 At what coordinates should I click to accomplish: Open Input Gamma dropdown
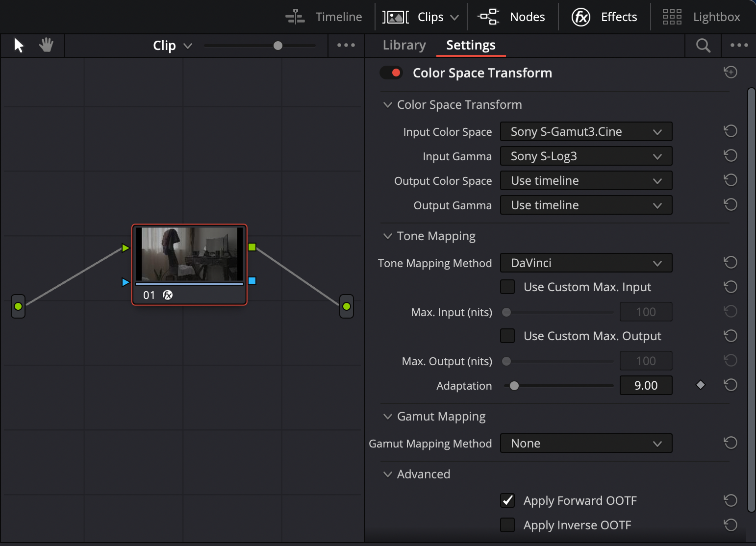tap(586, 156)
